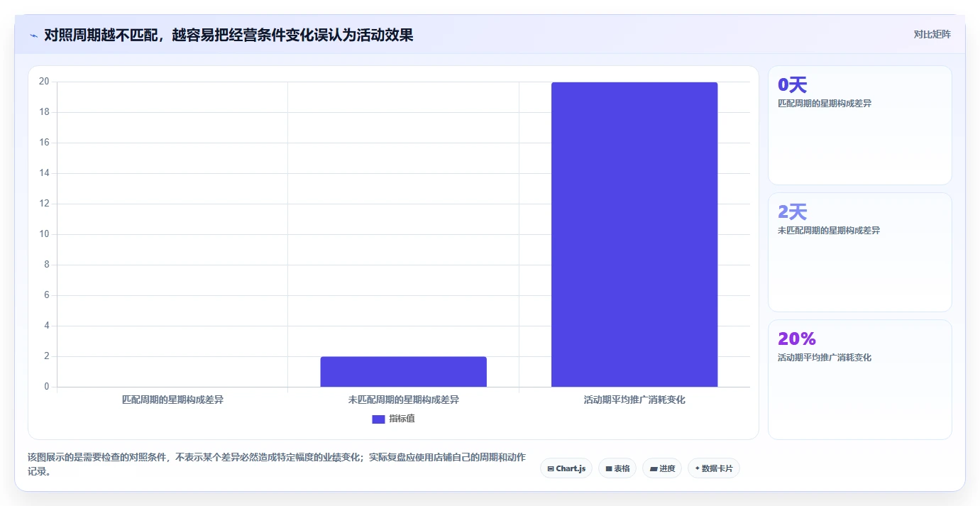Click the 20% value card
This screenshot has width=980, height=506.
[859, 380]
